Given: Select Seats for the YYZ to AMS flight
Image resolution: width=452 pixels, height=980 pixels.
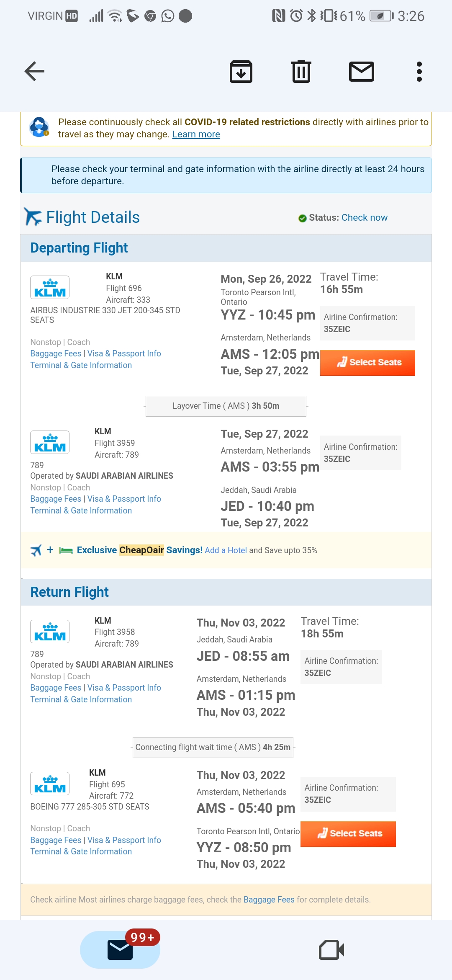Looking at the screenshot, I should [367, 363].
